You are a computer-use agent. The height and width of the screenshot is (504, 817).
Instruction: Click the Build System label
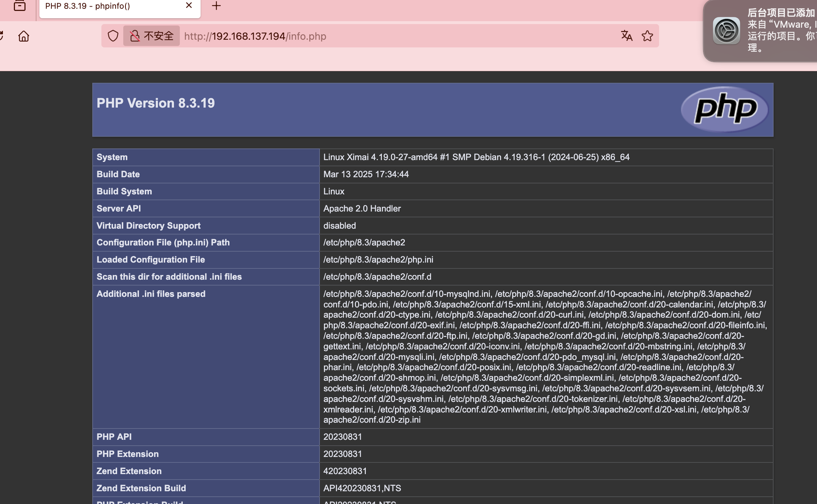(x=124, y=191)
